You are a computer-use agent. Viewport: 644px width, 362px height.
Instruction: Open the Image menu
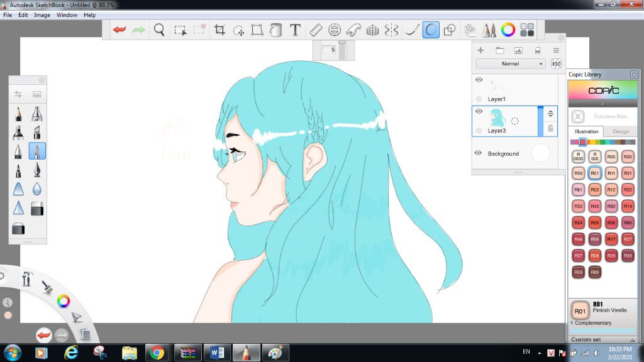point(42,15)
